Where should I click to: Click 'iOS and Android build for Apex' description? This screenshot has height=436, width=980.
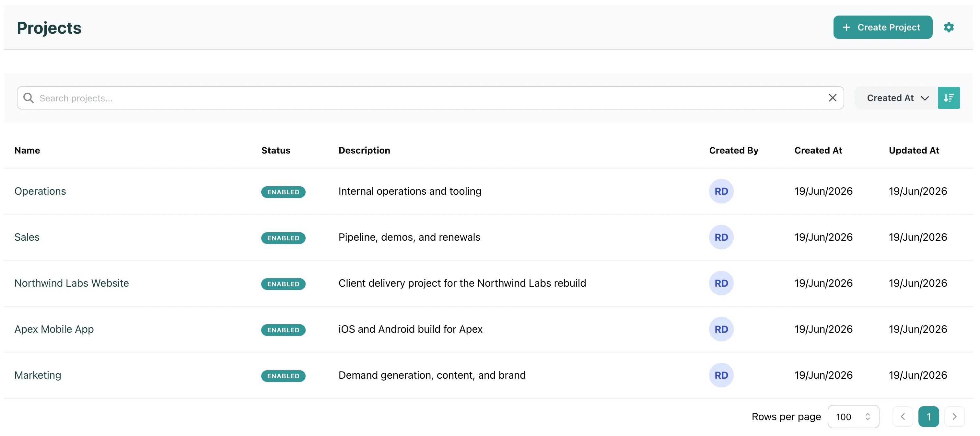tap(411, 329)
